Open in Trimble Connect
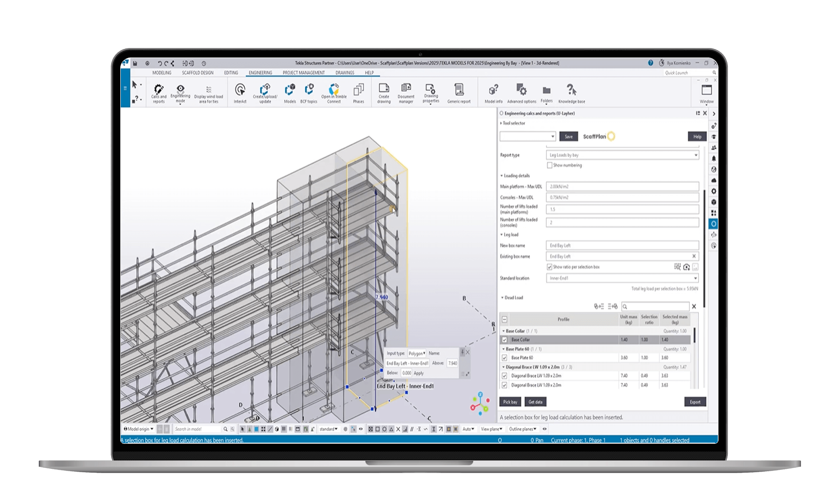 tap(333, 92)
